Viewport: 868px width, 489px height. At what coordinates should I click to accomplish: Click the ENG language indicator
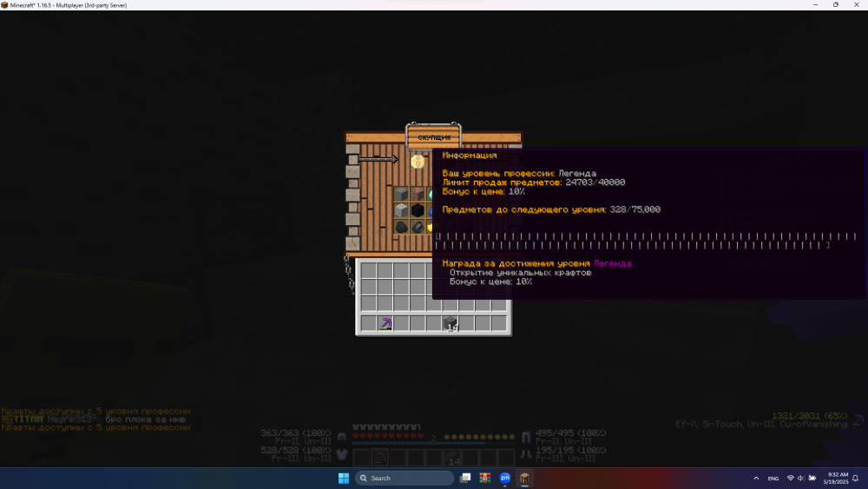pyautogui.click(x=773, y=478)
